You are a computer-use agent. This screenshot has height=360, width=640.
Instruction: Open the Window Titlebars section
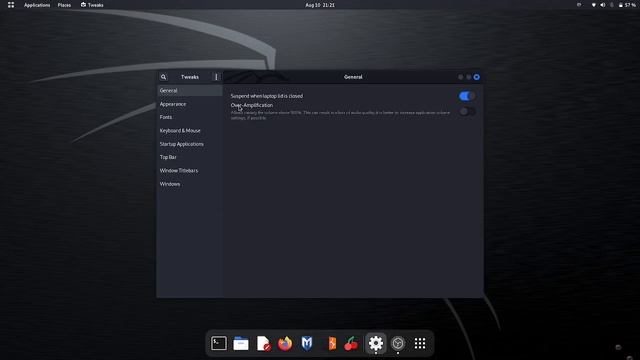pyautogui.click(x=190, y=171)
